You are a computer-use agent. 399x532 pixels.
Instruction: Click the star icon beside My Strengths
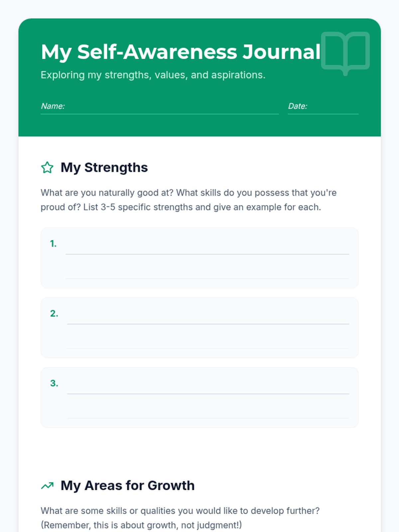point(47,168)
